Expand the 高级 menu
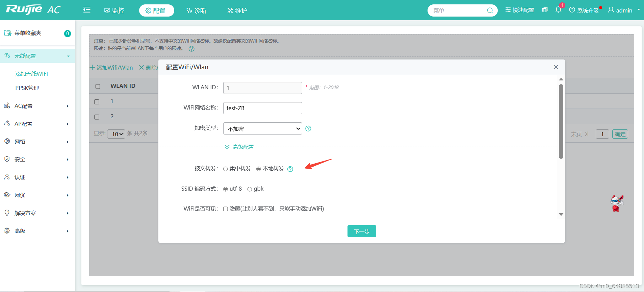 coord(68,231)
